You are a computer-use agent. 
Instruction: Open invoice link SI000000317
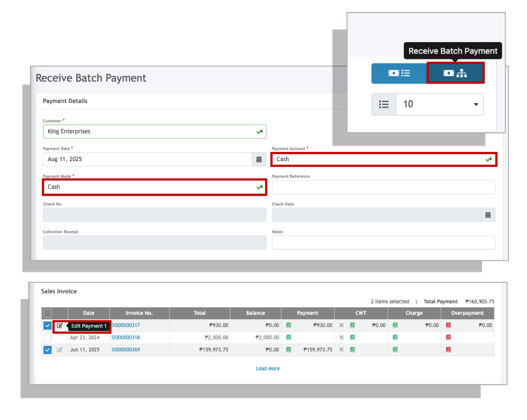[x=126, y=325]
